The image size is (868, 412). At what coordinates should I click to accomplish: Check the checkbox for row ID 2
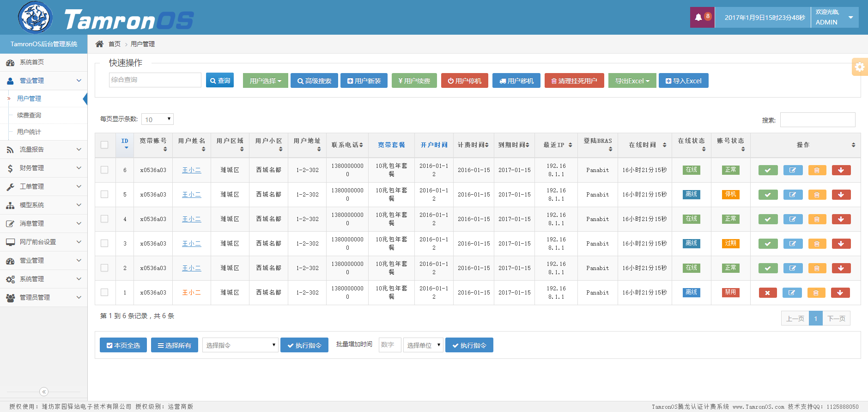(104, 268)
